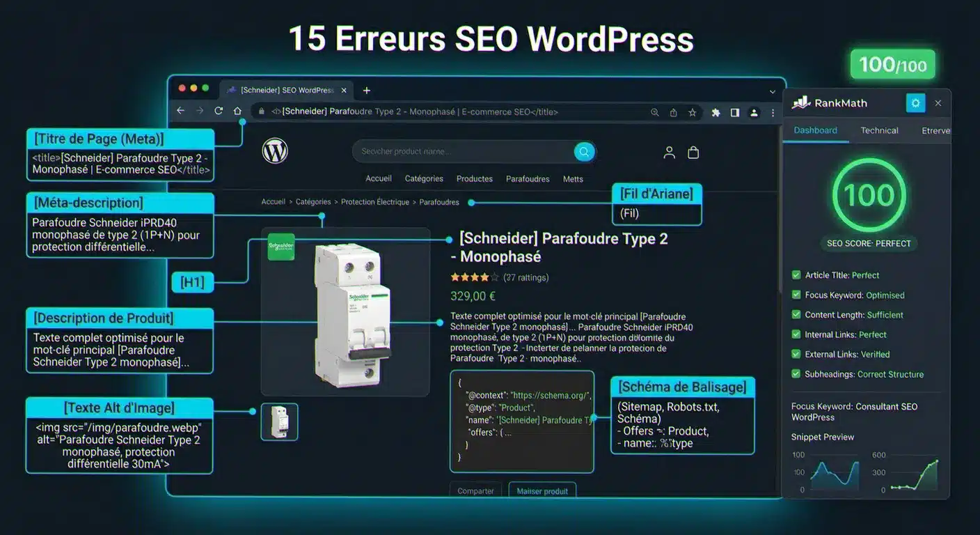Open the browser profile avatar
Screen dimensions: 980x535
(753, 112)
